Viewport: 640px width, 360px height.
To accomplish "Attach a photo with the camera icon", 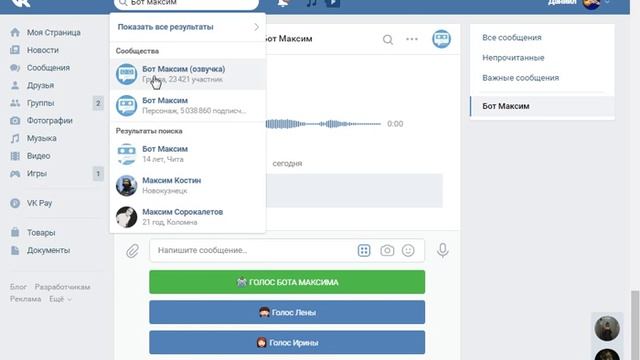I will tap(387, 250).
